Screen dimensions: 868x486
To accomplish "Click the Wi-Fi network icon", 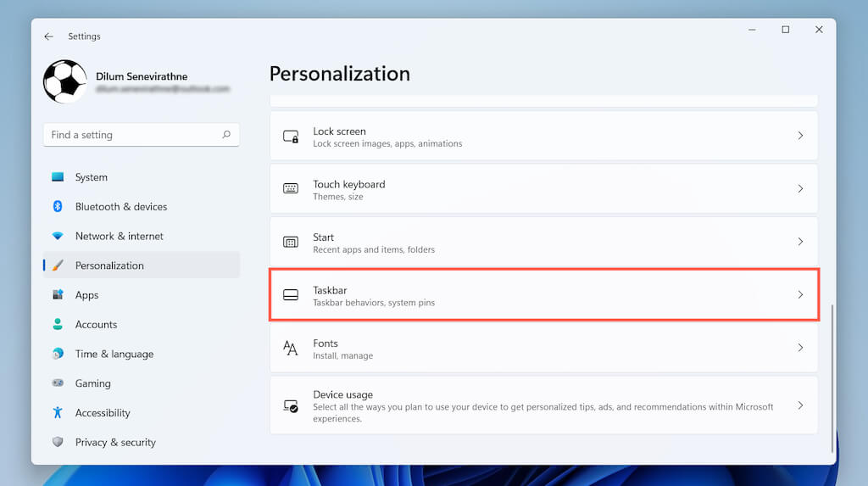I will pos(58,236).
